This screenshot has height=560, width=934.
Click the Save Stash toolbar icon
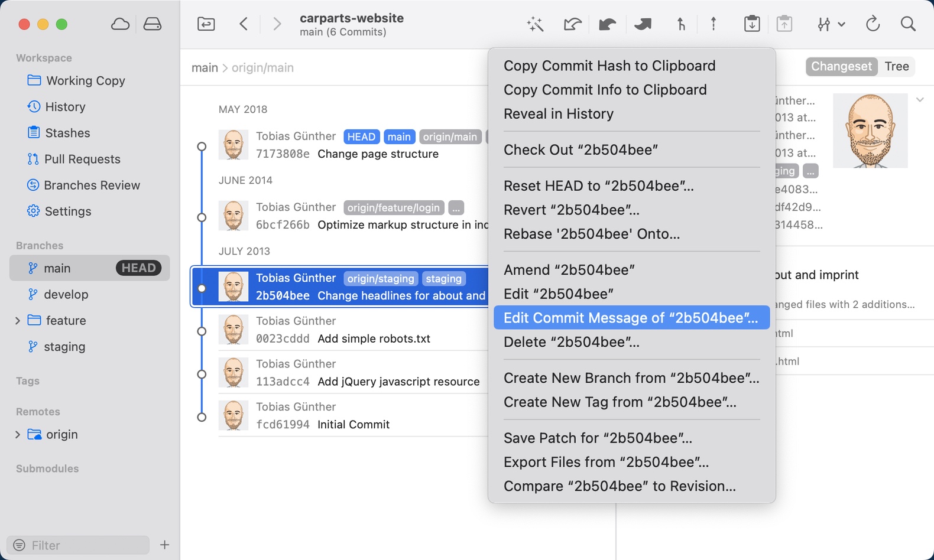[751, 24]
